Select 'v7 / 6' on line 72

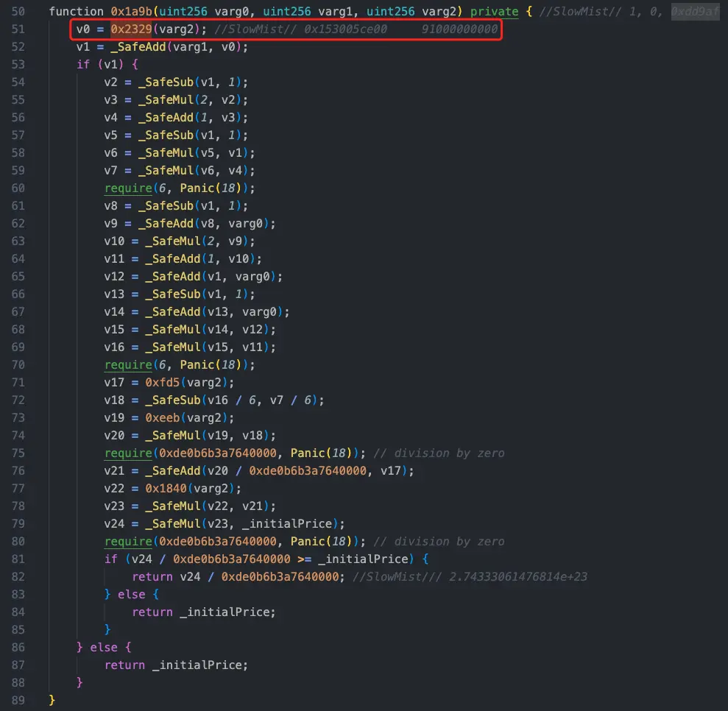(291, 400)
